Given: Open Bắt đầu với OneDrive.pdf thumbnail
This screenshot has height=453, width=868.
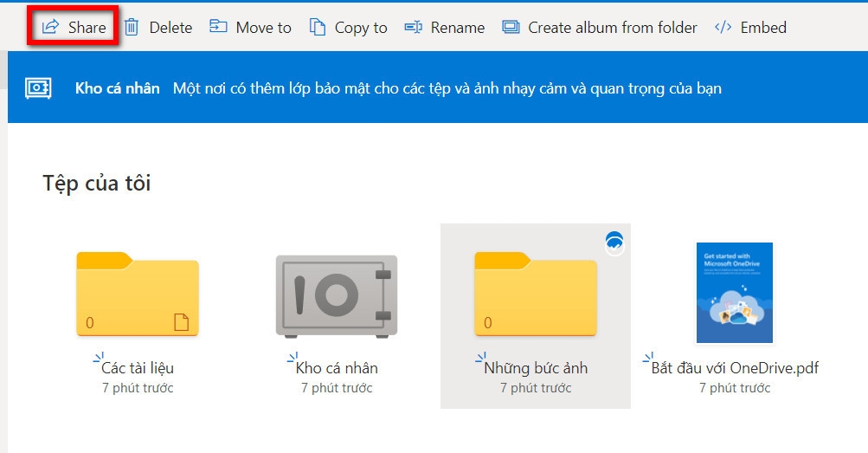Looking at the screenshot, I should (735, 293).
